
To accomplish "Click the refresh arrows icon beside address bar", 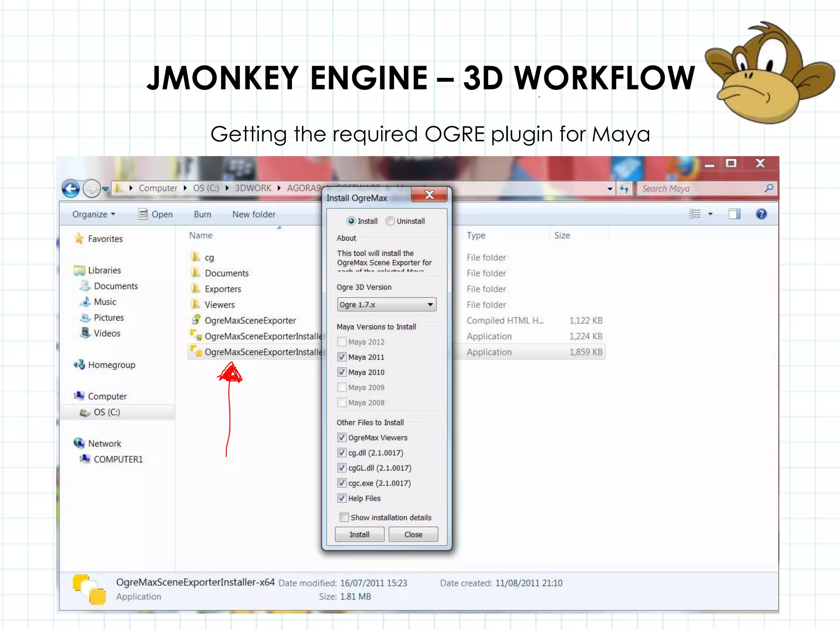I will (624, 189).
